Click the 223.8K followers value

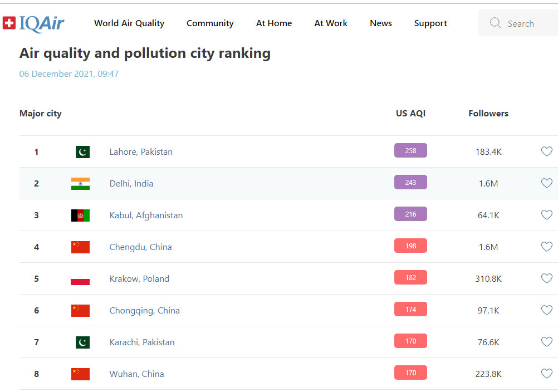pos(488,374)
